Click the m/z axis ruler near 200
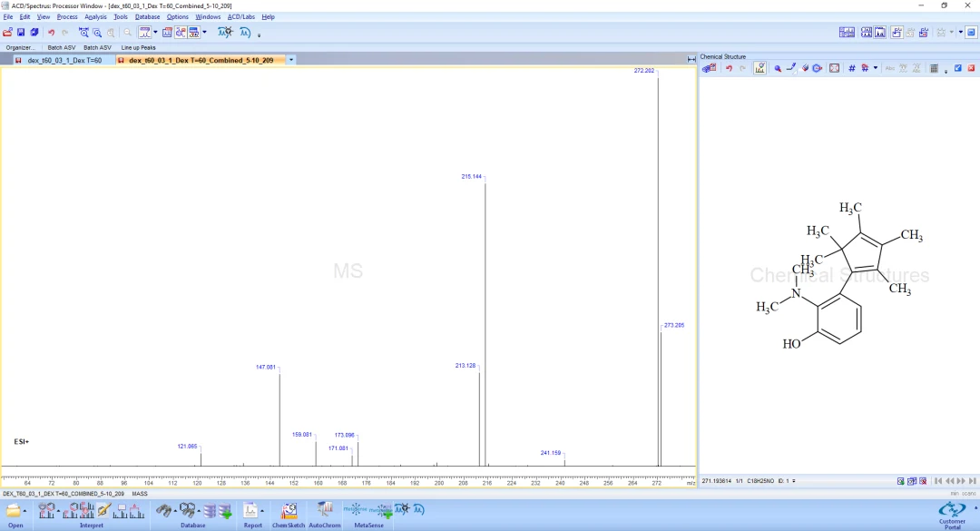The image size is (980, 531). (439, 479)
